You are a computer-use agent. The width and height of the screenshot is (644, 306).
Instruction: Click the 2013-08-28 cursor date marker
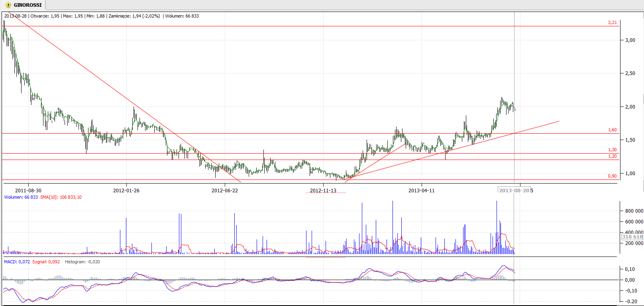point(514,190)
